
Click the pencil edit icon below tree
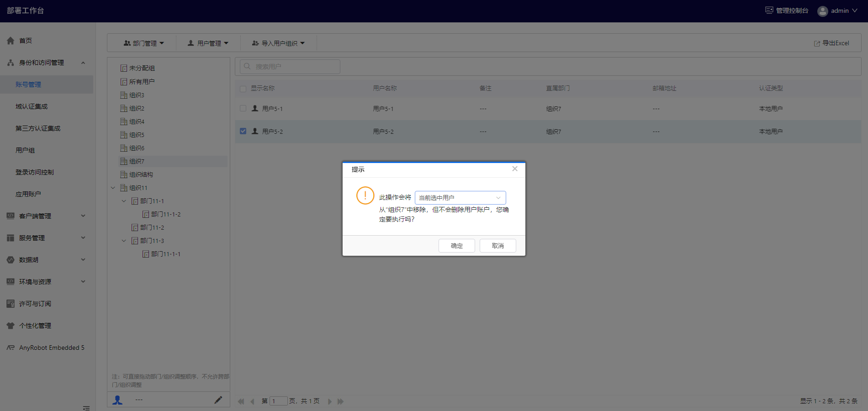(x=218, y=400)
